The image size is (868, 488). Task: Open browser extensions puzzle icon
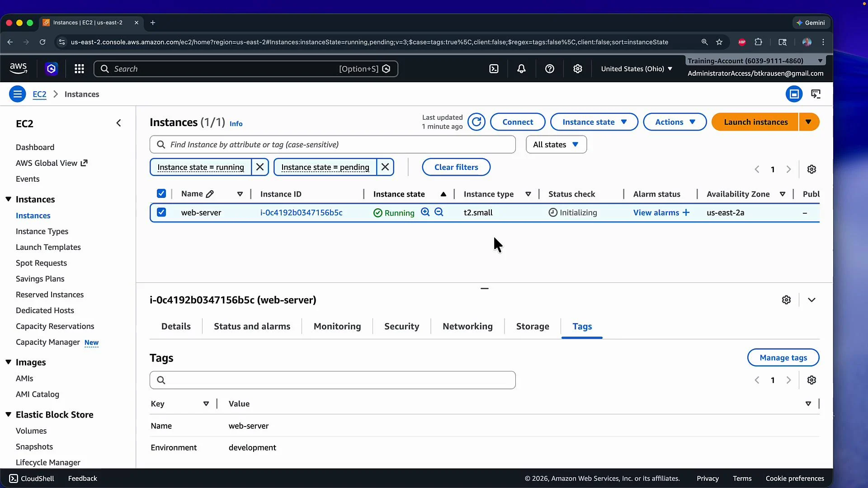pyautogui.click(x=759, y=42)
